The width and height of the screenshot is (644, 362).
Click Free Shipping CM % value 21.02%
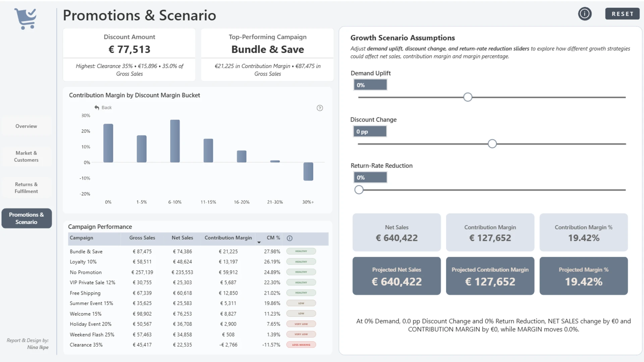point(272,293)
